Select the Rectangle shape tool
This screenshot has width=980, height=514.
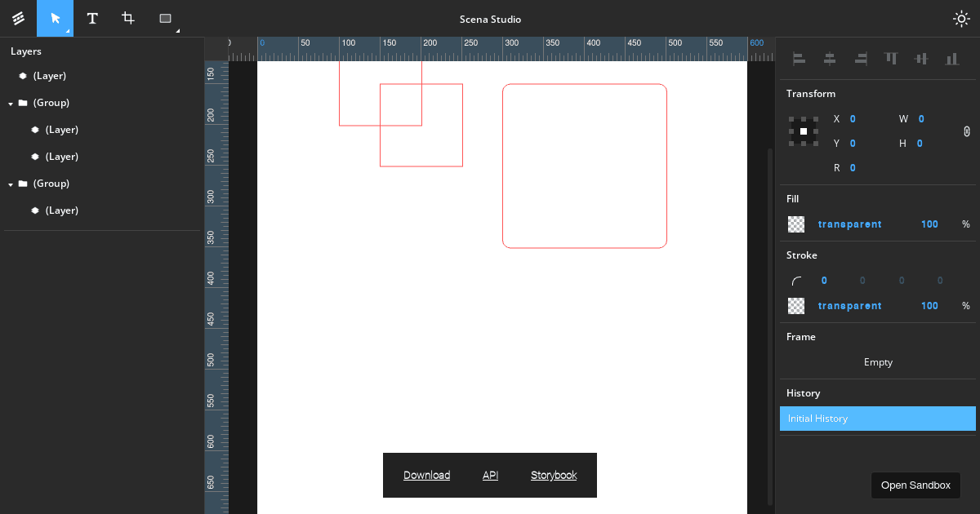pos(163,18)
